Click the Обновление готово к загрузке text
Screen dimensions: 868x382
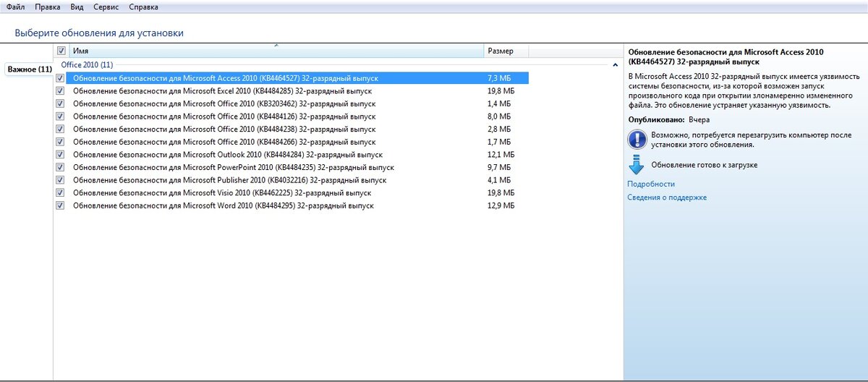pyautogui.click(x=705, y=165)
